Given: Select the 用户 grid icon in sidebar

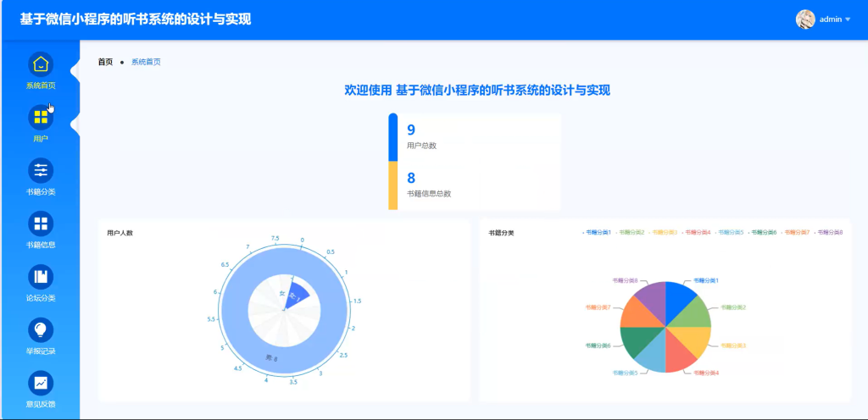Looking at the screenshot, I should [x=41, y=117].
